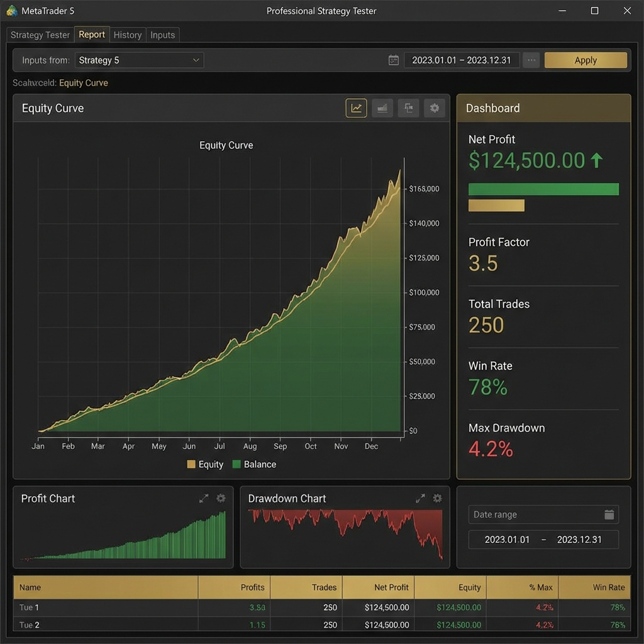Click the green Net Profit progress bar
644x644 pixels.
[x=543, y=189]
